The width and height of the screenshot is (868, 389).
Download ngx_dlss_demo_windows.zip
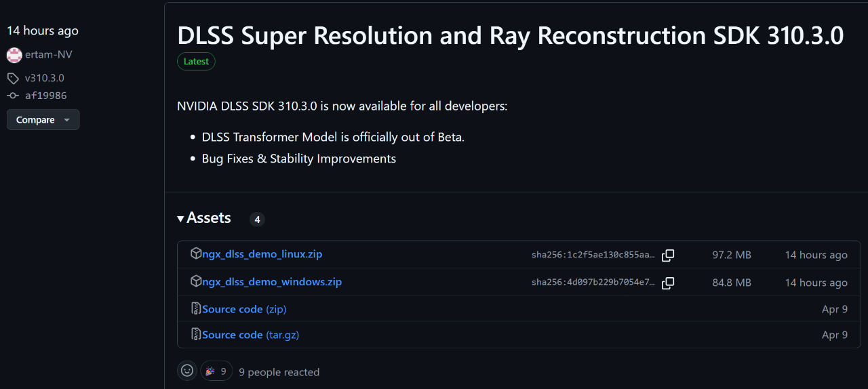click(272, 281)
